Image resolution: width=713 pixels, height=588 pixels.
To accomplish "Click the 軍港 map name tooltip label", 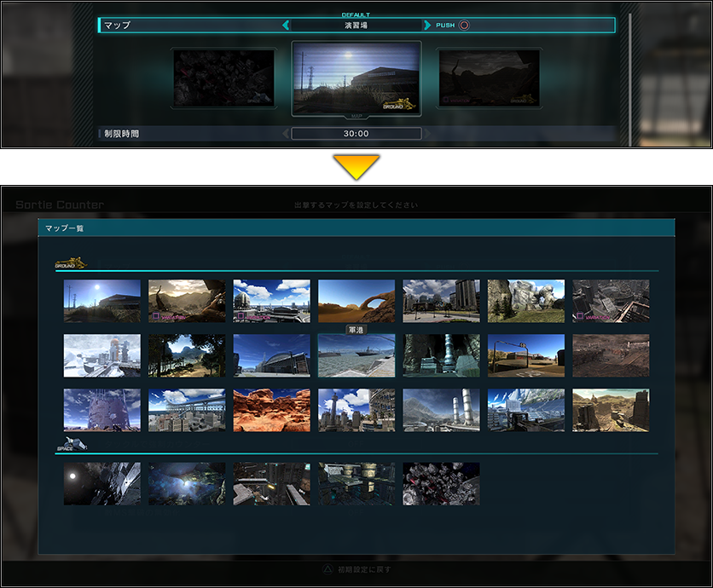I will click(x=356, y=330).
